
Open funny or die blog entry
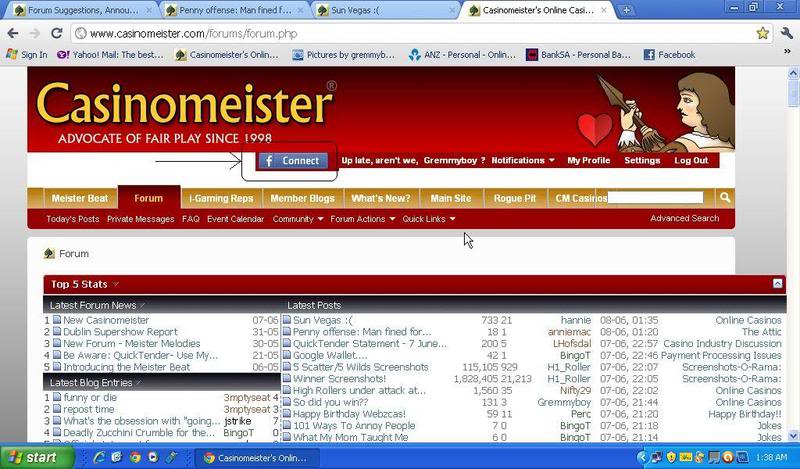coord(90,397)
